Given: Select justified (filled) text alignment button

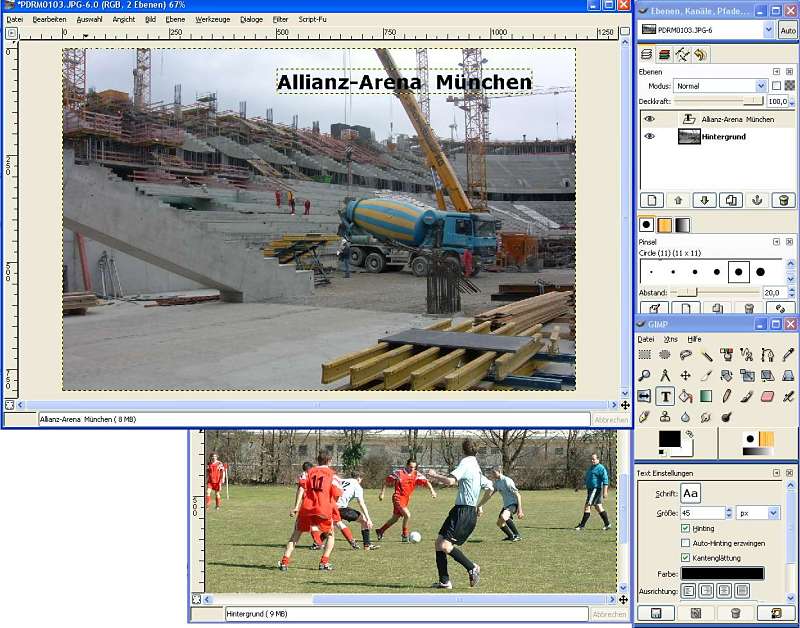Looking at the screenshot, I should point(742,591).
